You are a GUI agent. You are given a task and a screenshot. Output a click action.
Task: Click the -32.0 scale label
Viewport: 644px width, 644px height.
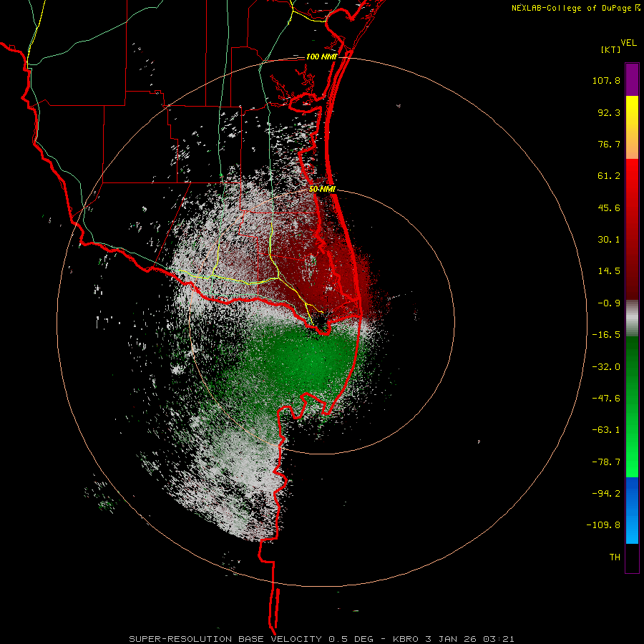606,367
